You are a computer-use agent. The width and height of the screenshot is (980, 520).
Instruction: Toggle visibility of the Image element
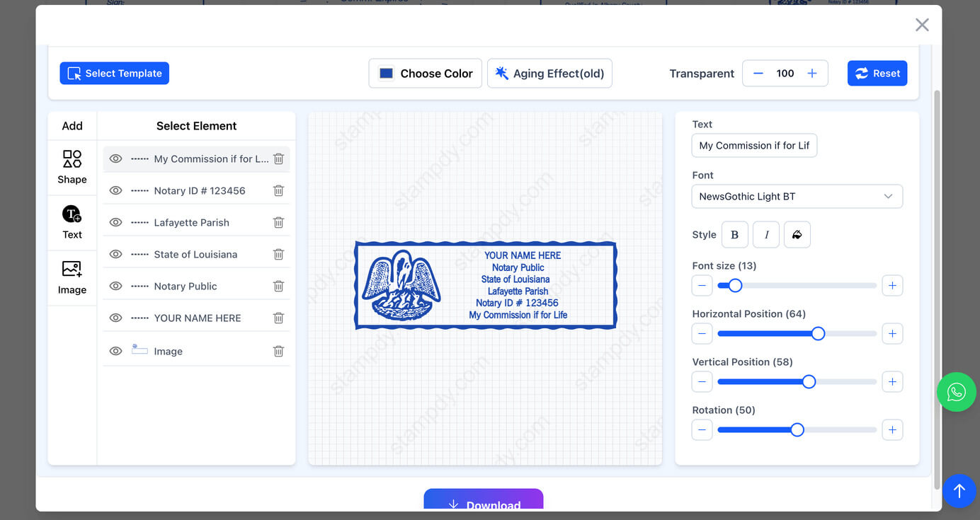pyautogui.click(x=115, y=349)
